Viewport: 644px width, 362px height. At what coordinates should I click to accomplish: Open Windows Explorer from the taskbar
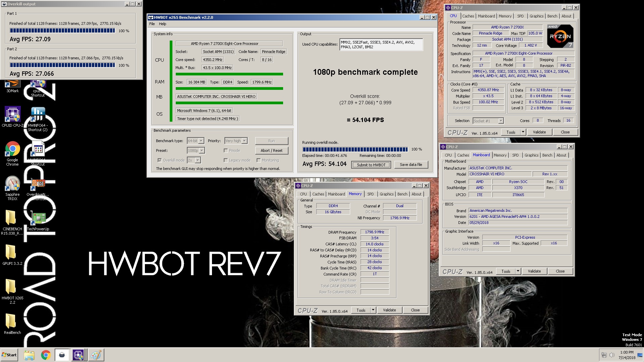(29, 355)
